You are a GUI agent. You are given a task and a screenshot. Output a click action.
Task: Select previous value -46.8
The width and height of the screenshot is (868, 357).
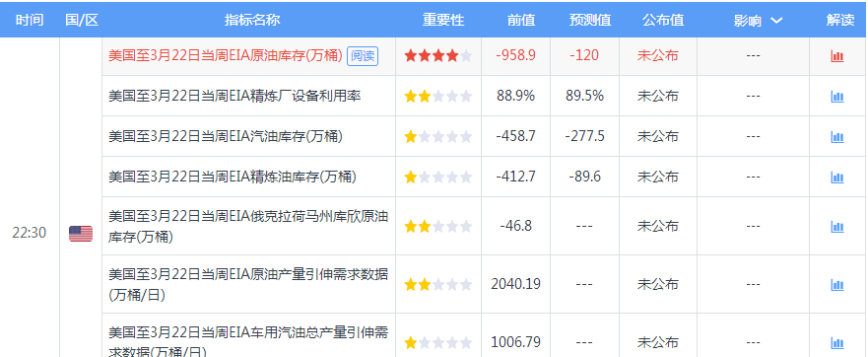click(515, 226)
